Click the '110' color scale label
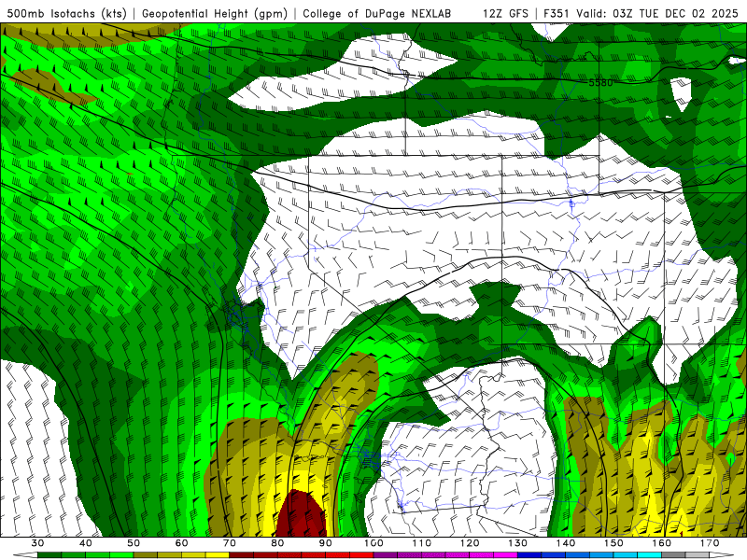The image size is (747, 560). click(422, 543)
